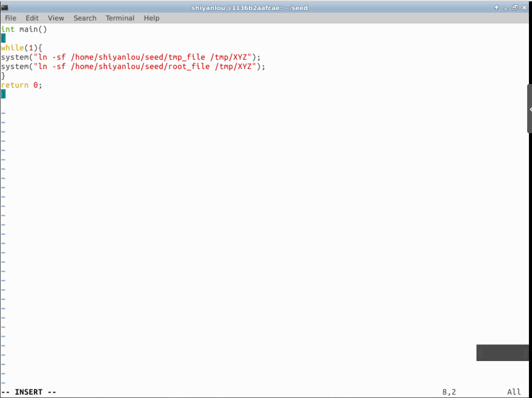Viewport: 532px width, 398px height.
Task: Open the Search menu
Action: tap(85, 18)
